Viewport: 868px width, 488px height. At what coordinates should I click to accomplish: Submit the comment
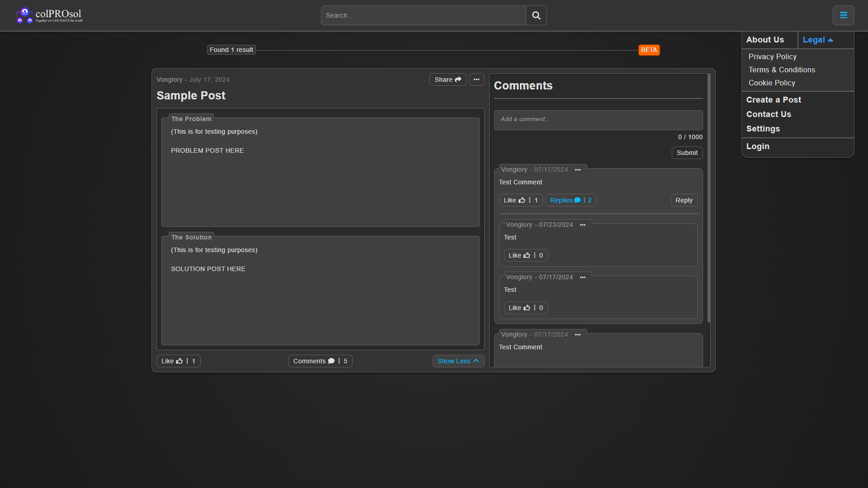[687, 153]
